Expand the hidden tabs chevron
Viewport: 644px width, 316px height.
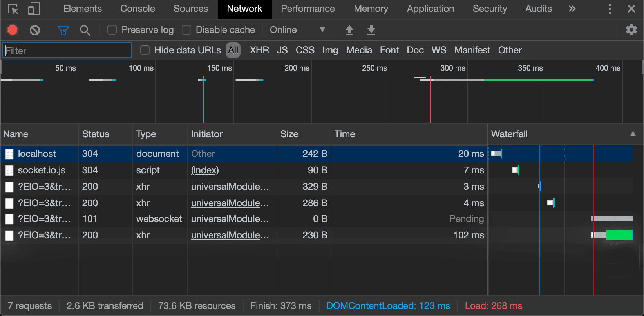[572, 9]
